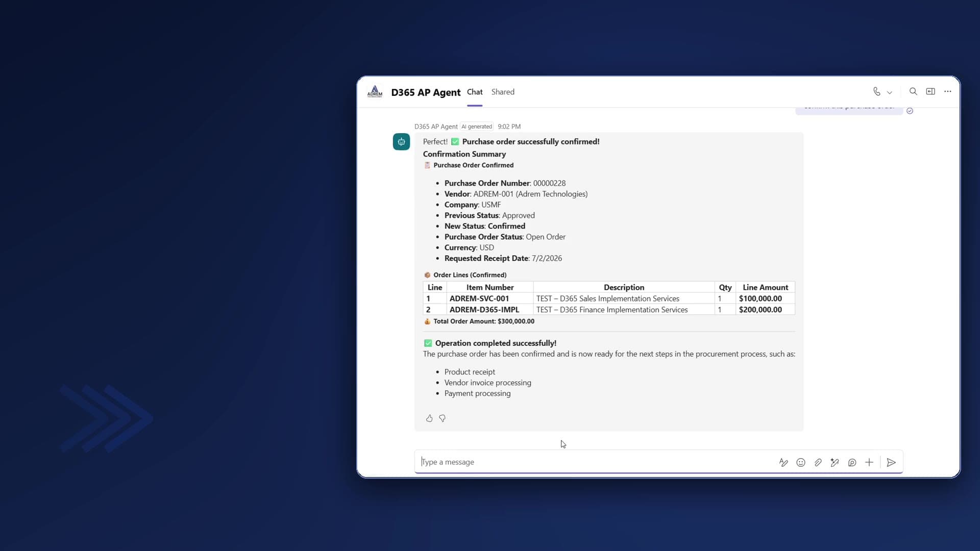Viewport: 980px width, 551px height.
Task: Click the Confirmation Summary heading
Action: pos(464,154)
